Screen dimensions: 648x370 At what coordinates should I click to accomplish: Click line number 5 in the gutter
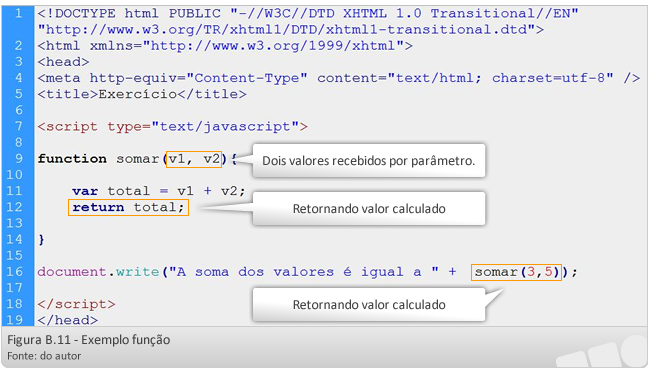click(19, 94)
